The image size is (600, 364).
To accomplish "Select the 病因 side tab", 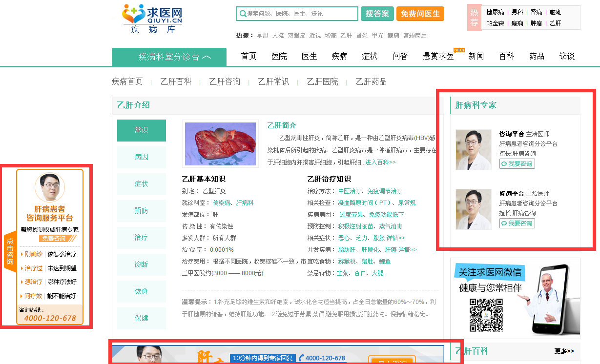I will (x=141, y=157).
